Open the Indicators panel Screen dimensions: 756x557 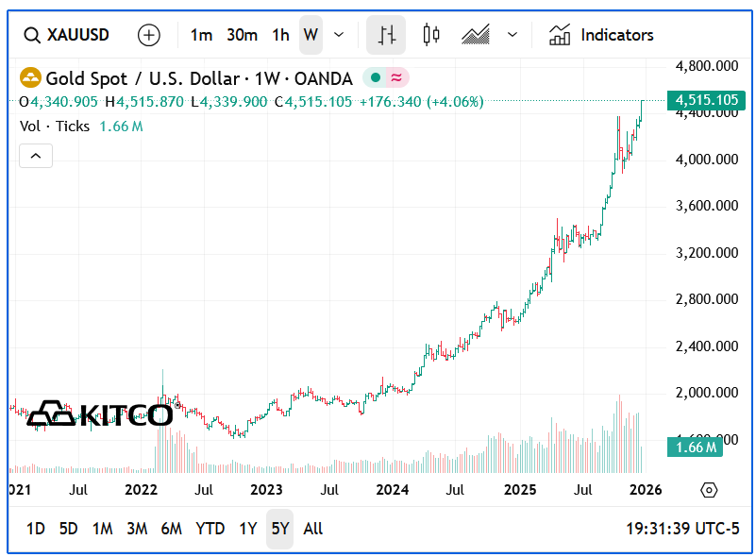click(x=601, y=35)
